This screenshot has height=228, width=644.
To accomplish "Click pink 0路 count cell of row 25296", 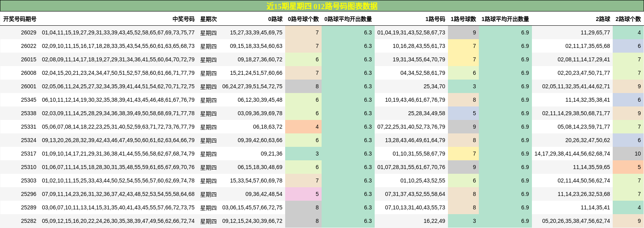I will [303, 194].
